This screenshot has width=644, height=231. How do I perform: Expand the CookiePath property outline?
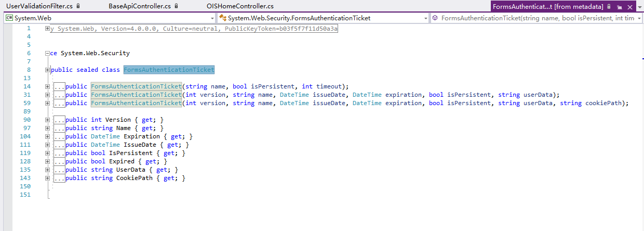point(48,178)
